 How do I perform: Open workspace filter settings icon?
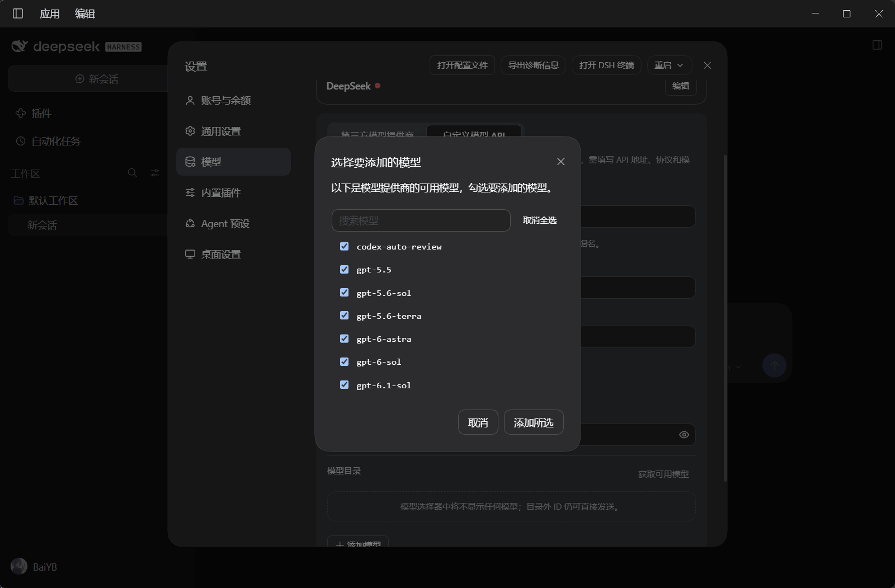(x=155, y=173)
